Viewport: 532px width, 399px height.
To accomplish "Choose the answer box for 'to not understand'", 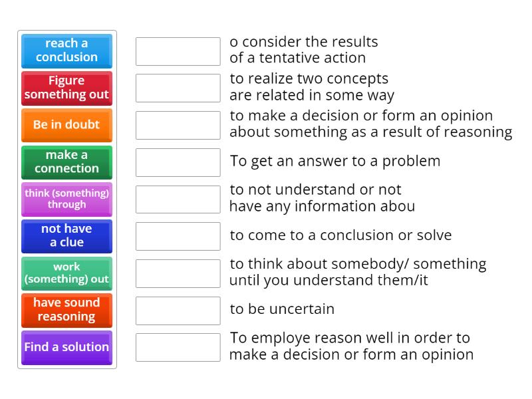I will [x=178, y=199].
